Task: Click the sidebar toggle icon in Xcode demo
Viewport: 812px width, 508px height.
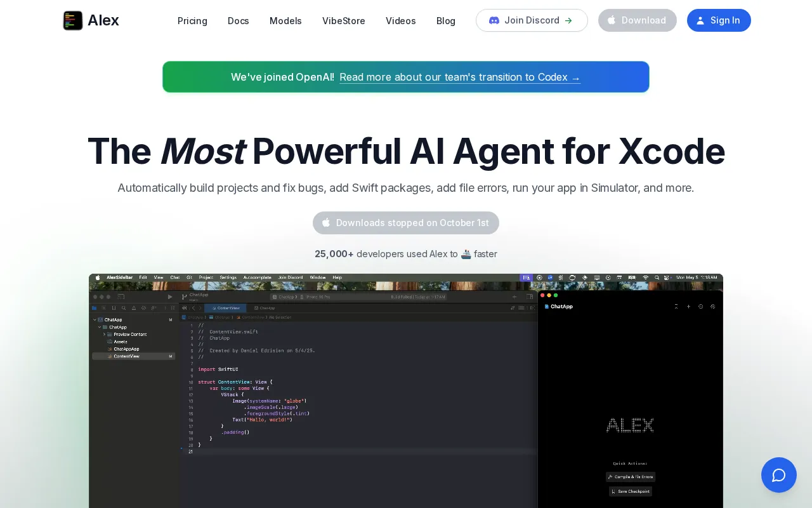Action: coord(121,297)
